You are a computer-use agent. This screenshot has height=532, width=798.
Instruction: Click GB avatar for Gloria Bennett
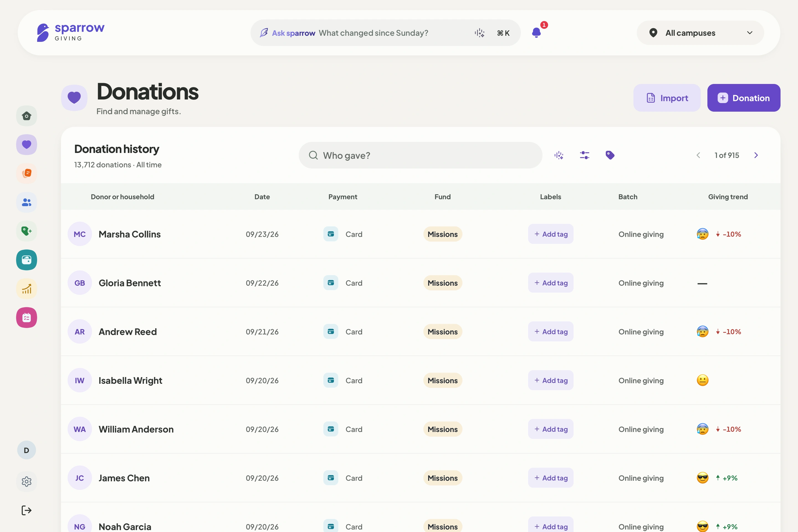[80, 283]
